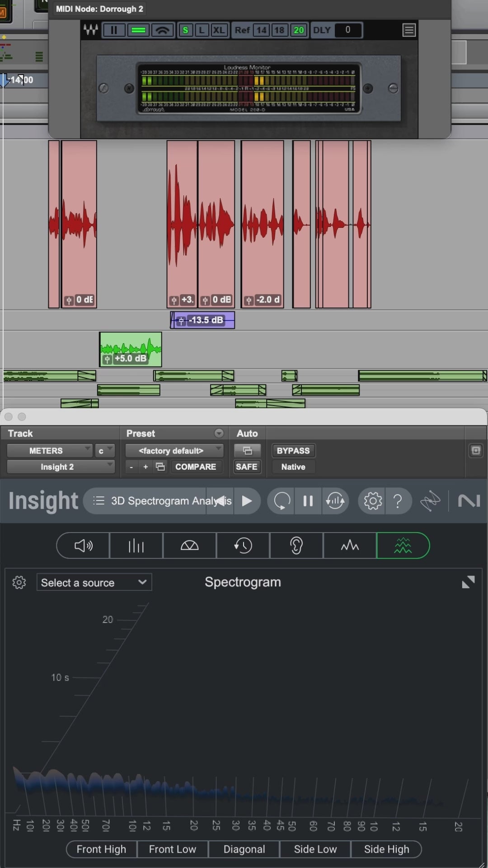Set reference level to 20
Screen dimensions: 488x868
[x=299, y=30]
